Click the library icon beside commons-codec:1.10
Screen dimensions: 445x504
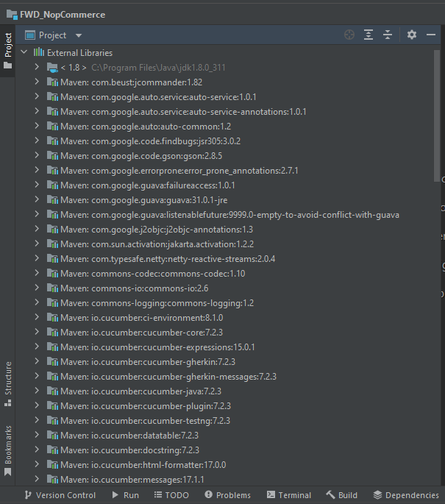coord(52,274)
